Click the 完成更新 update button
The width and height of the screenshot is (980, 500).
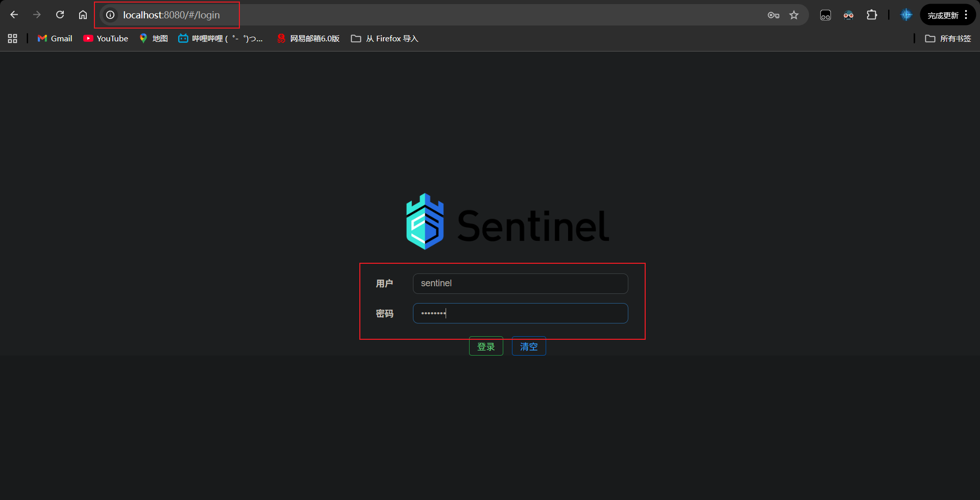(x=942, y=15)
